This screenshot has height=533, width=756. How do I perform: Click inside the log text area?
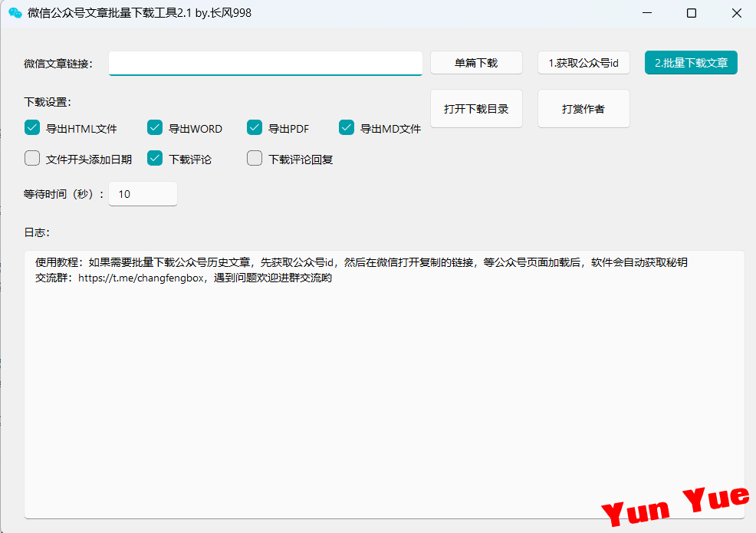pos(384,384)
